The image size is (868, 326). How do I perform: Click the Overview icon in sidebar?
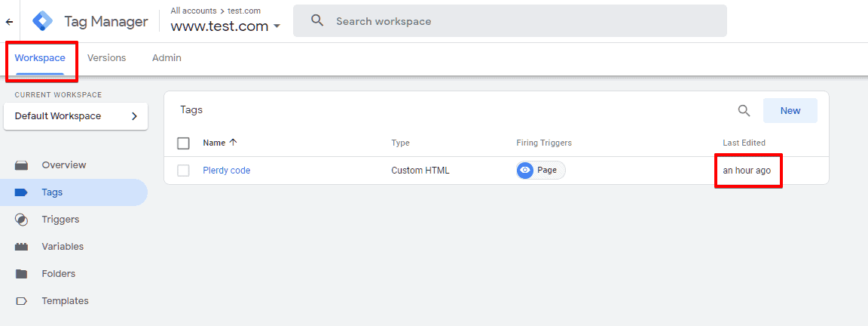(x=21, y=165)
